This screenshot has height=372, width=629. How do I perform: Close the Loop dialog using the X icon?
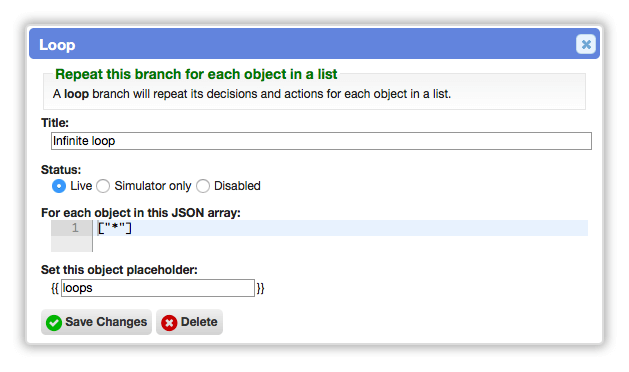(x=585, y=44)
